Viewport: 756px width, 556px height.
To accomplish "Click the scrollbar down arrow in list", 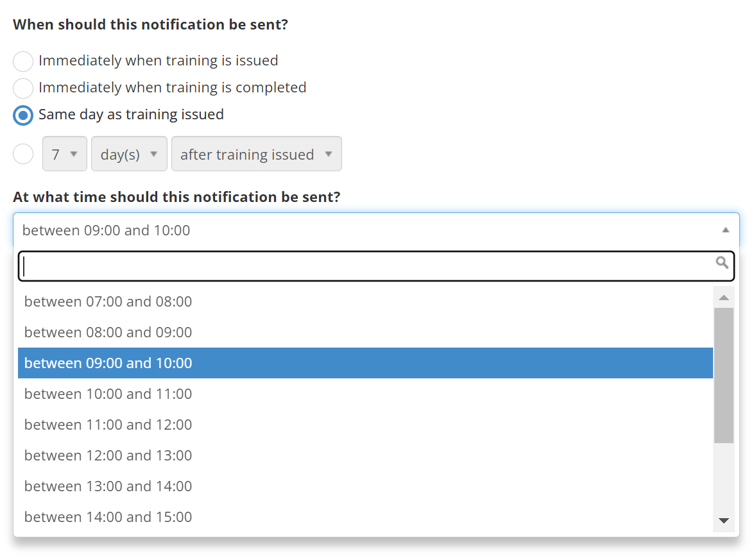I will (724, 521).
